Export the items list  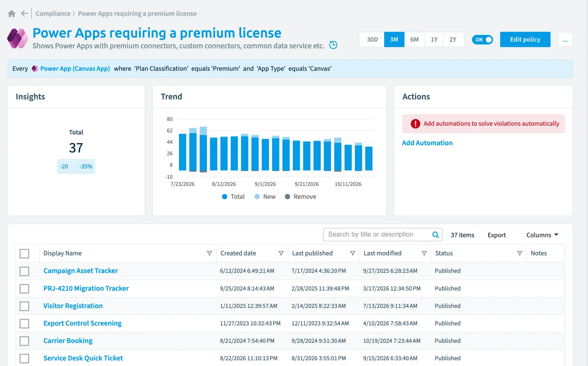pos(496,235)
